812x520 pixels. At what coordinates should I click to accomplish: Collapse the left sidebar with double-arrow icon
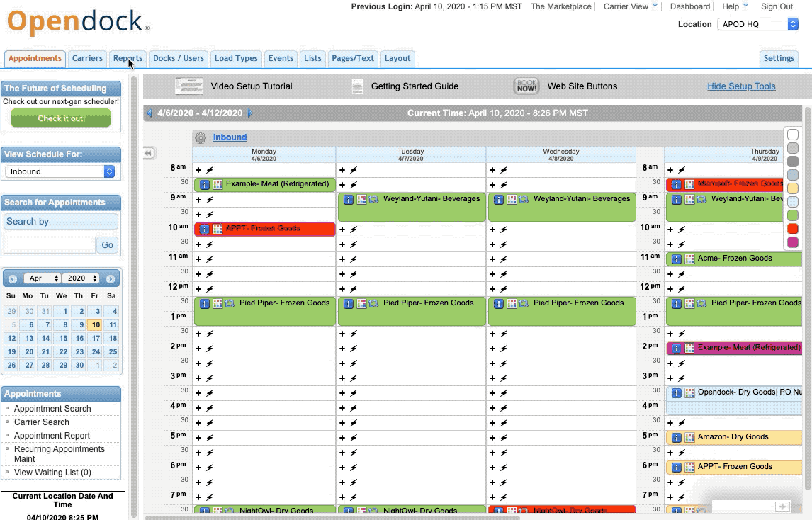149,153
